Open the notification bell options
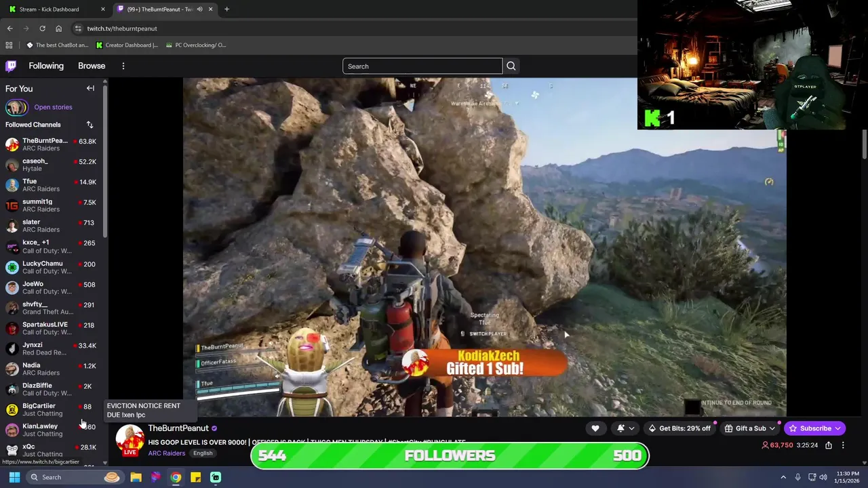 click(625, 428)
